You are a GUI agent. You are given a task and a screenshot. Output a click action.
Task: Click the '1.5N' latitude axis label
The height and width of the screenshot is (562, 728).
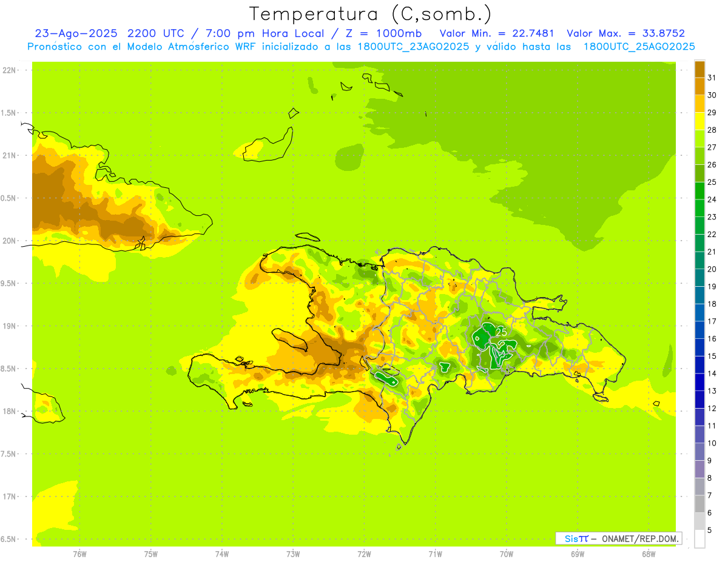click(9, 113)
